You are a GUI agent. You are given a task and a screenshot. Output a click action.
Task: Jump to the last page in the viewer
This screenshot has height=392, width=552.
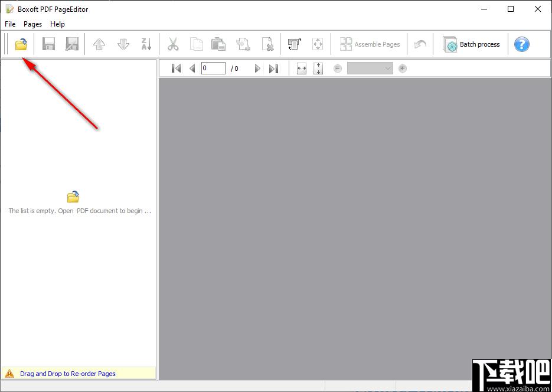pyautogui.click(x=273, y=68)
